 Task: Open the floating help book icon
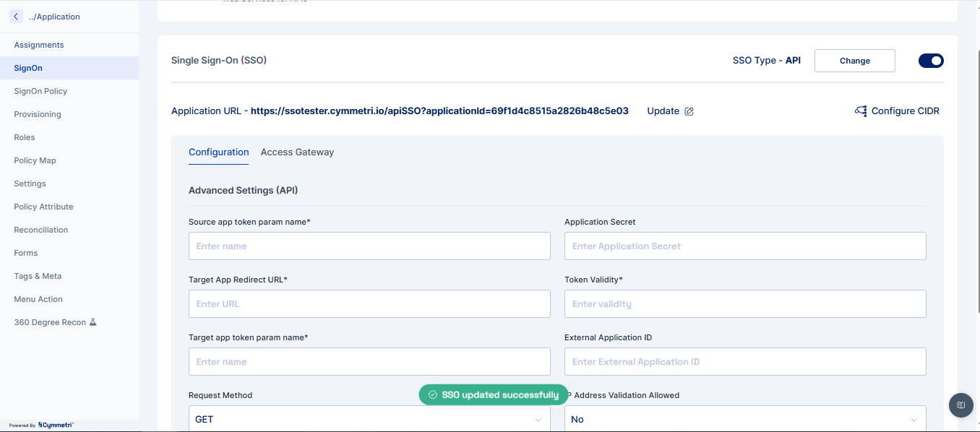(960, 405)
